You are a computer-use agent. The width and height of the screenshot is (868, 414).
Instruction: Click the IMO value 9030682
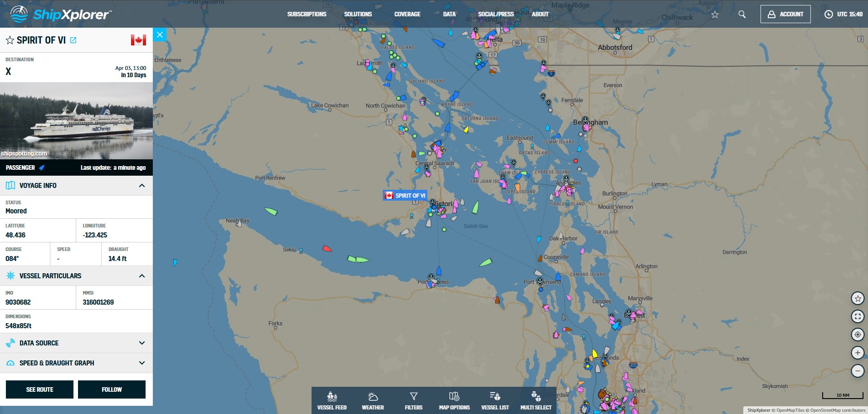(x=18, y=302)
